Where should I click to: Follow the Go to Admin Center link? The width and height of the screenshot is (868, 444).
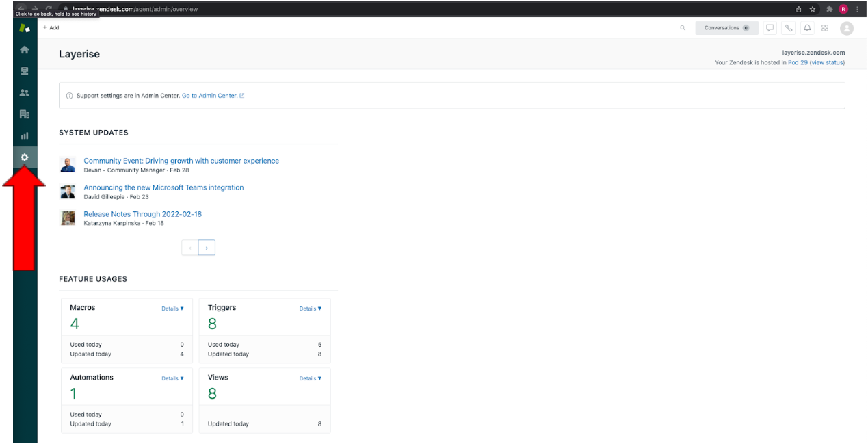(x=213, y=96)
